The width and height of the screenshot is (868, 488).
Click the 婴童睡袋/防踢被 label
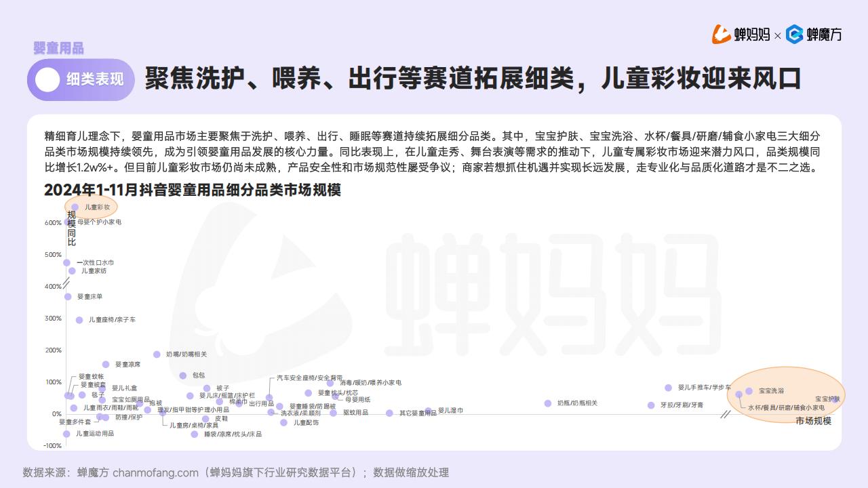click(x=313, y=406)
